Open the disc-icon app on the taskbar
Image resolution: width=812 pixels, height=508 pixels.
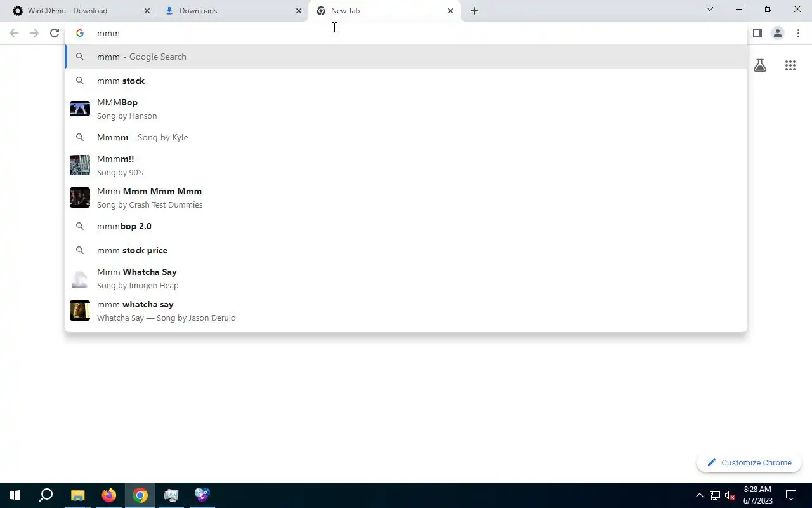pos(202,495)
